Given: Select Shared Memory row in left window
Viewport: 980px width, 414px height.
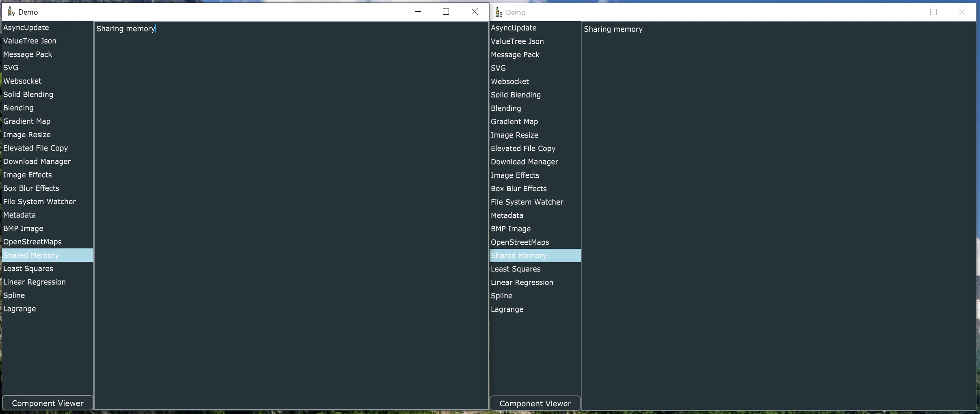Looking at the screenshot, I should 48,255.
